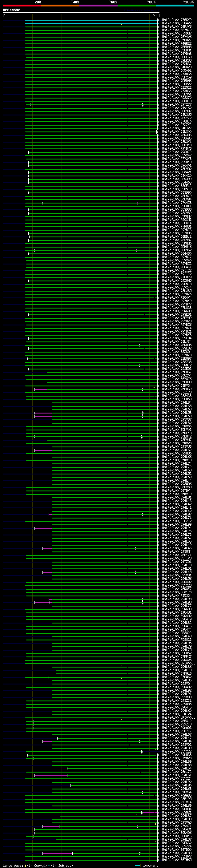Image resolution: width=197 pixels, height=868 pixels.
Task: Click the =100char. scale legend
Action: 146,865
